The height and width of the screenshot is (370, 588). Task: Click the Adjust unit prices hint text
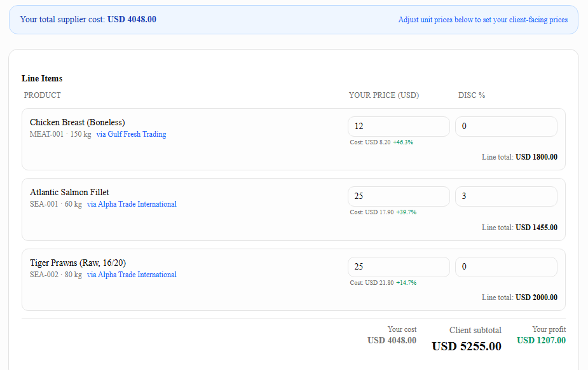coord(483,20)
